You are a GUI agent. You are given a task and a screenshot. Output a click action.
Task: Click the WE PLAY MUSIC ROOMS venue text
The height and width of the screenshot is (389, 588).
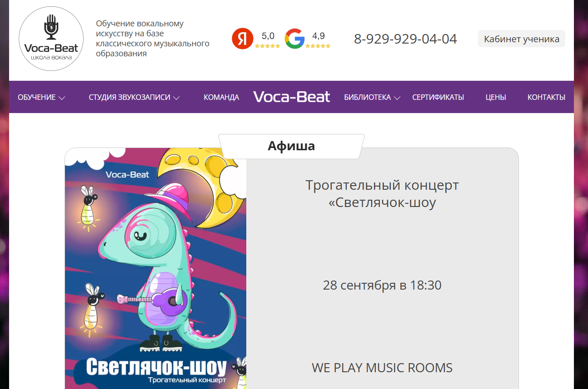click(382, 368)
